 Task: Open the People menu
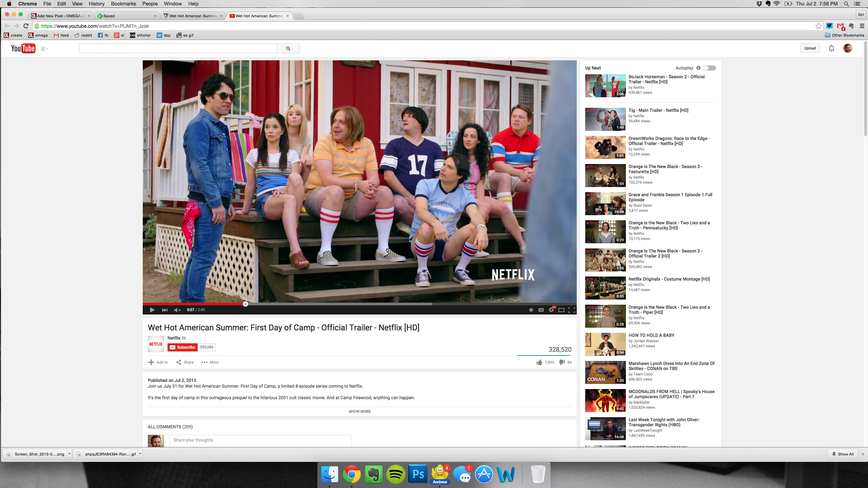150,4
